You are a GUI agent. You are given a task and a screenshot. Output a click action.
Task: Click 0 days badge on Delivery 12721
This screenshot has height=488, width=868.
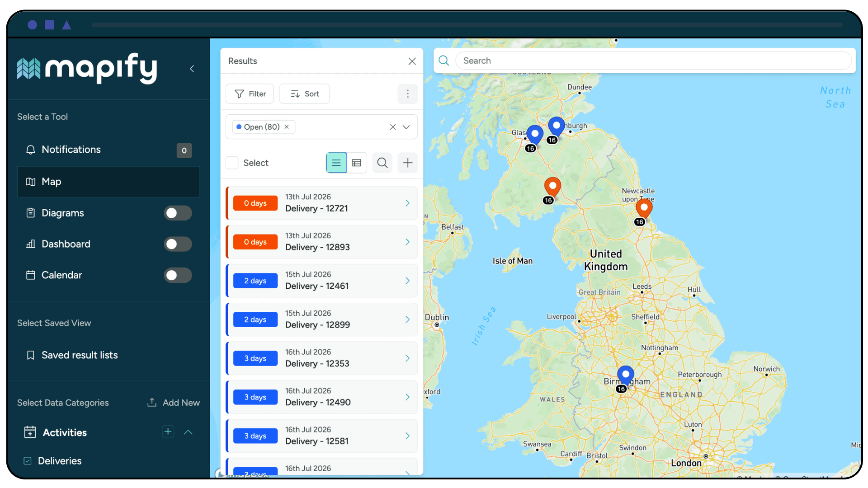click(x=255, y=203)
